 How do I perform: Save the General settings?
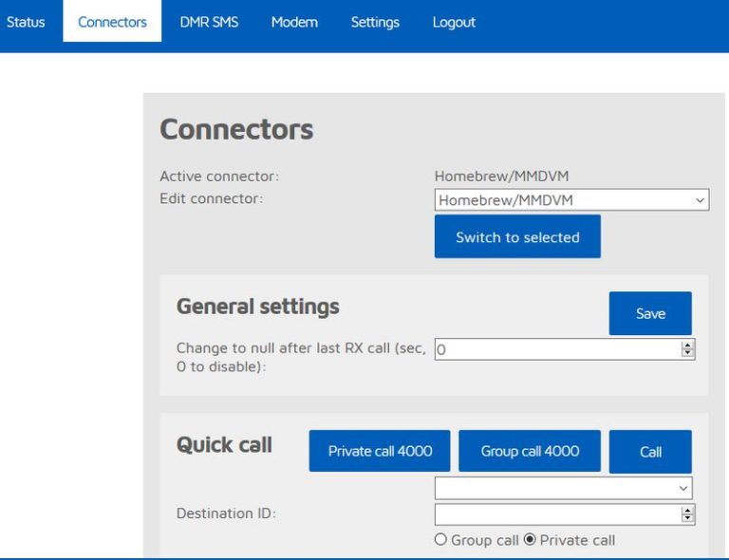pos(650,313)
